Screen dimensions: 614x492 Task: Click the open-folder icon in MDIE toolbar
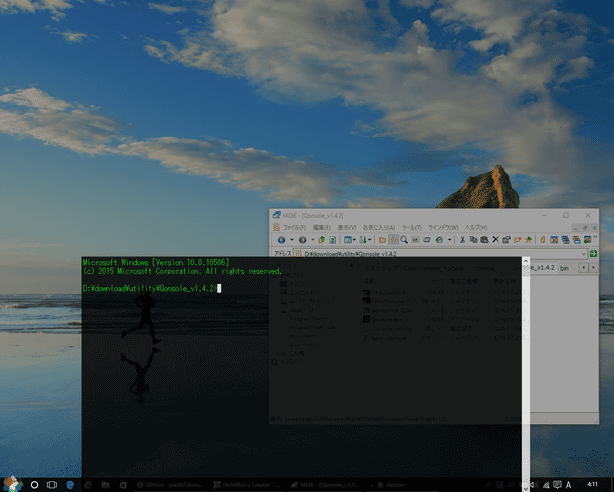tap(382, 240)
